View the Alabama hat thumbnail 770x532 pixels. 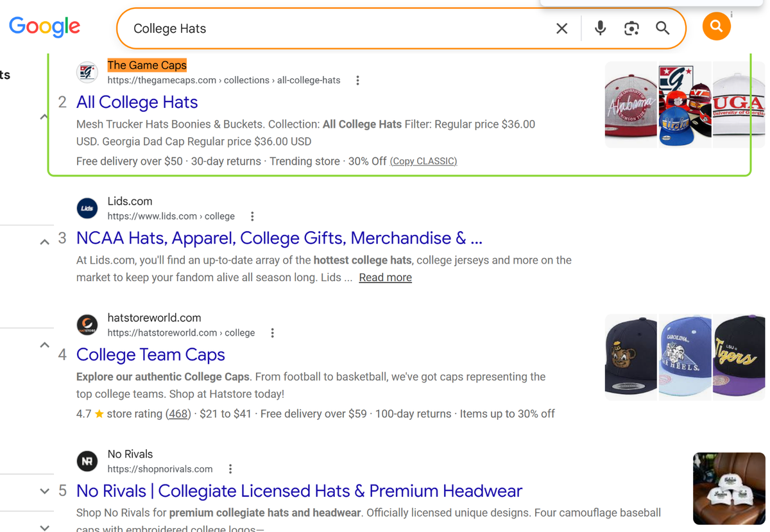pos(631,105)
